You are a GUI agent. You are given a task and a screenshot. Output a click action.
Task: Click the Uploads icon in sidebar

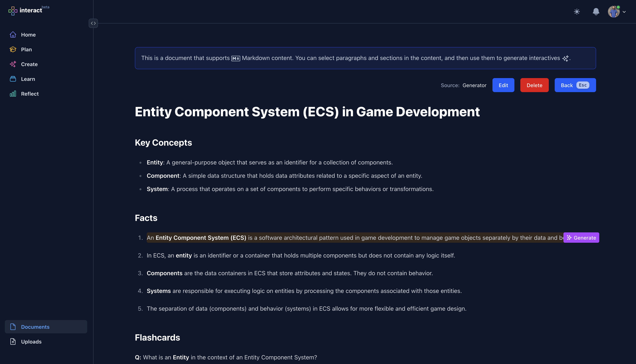[x=13, y=341]
